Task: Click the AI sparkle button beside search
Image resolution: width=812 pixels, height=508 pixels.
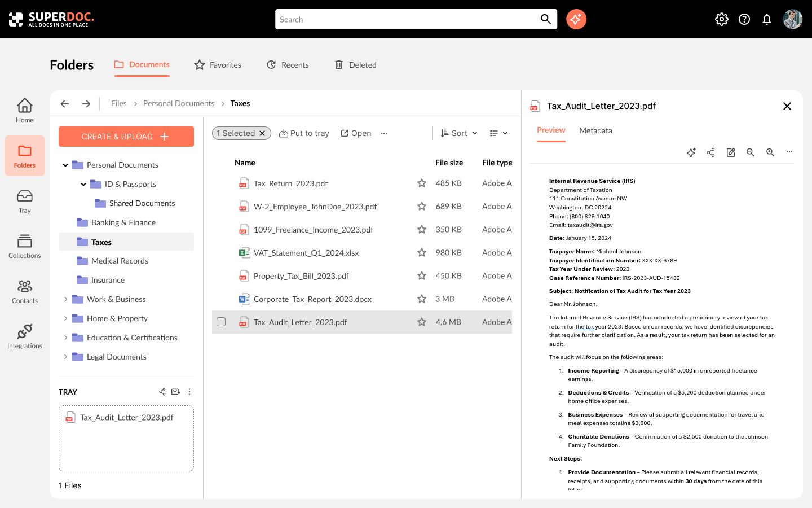Action: pyautogui.click(x=576, y=19)
